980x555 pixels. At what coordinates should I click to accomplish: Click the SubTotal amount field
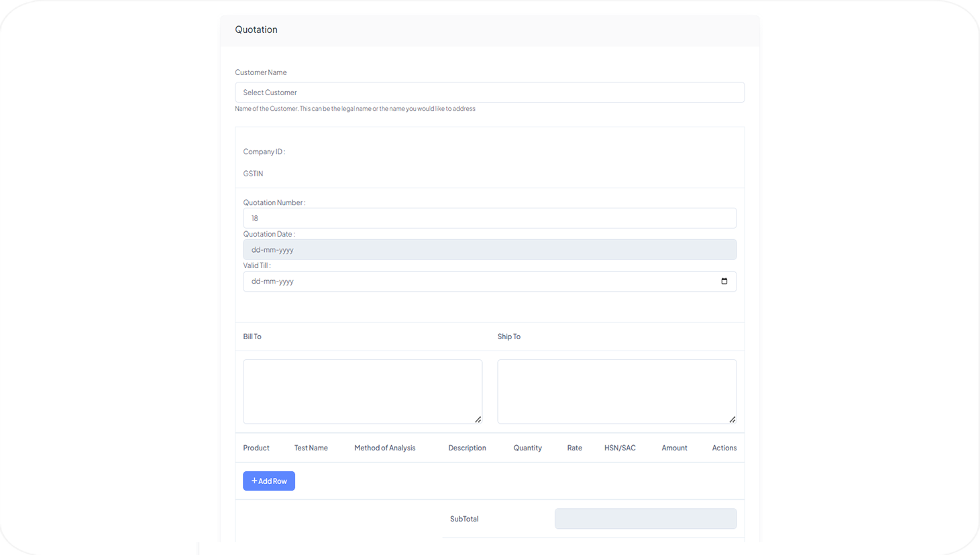(645, 519)
